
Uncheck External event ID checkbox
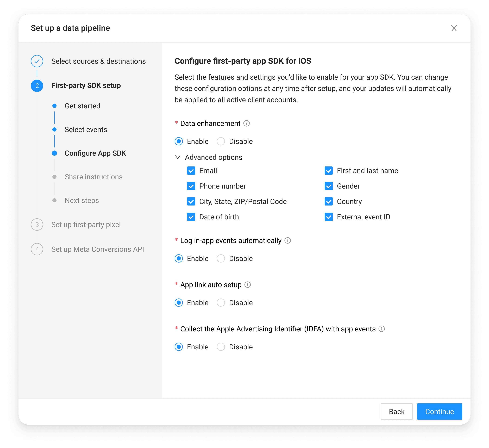point(329,217)
